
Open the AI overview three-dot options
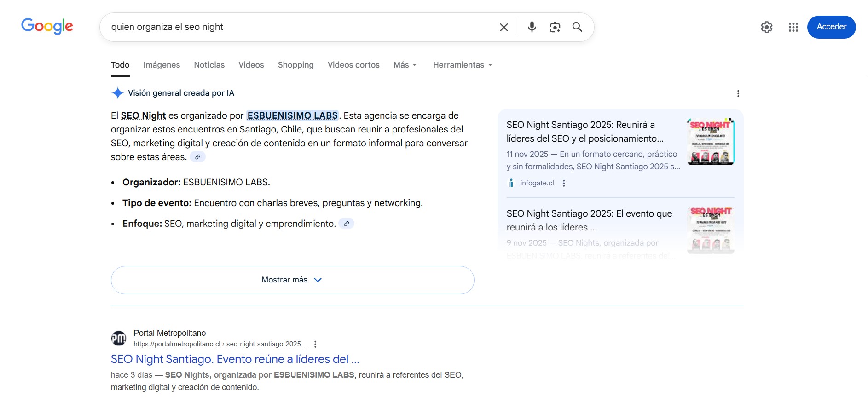(x=738, y=93)
